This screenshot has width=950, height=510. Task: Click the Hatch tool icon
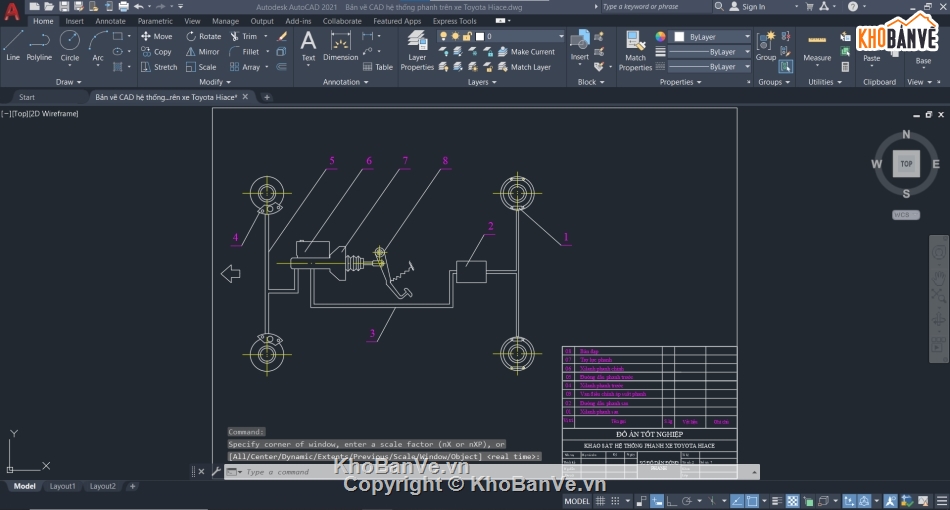coord(118,67)
